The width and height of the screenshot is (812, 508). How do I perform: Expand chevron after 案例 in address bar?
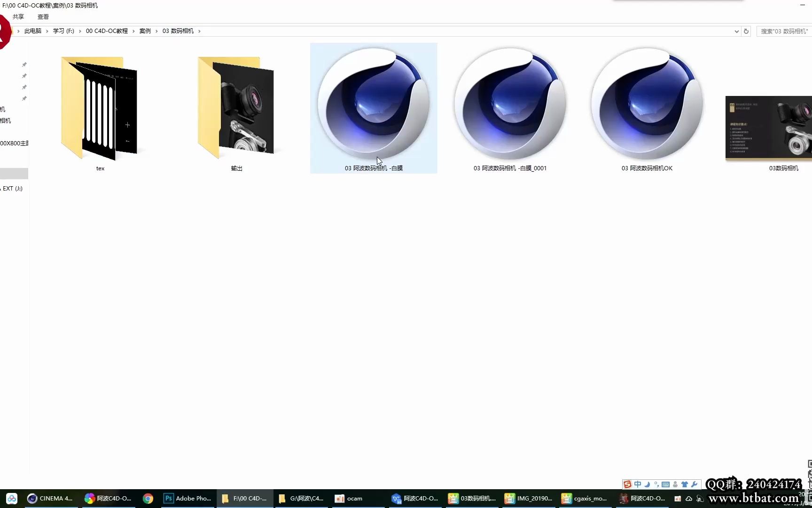(x=156, y=31)
